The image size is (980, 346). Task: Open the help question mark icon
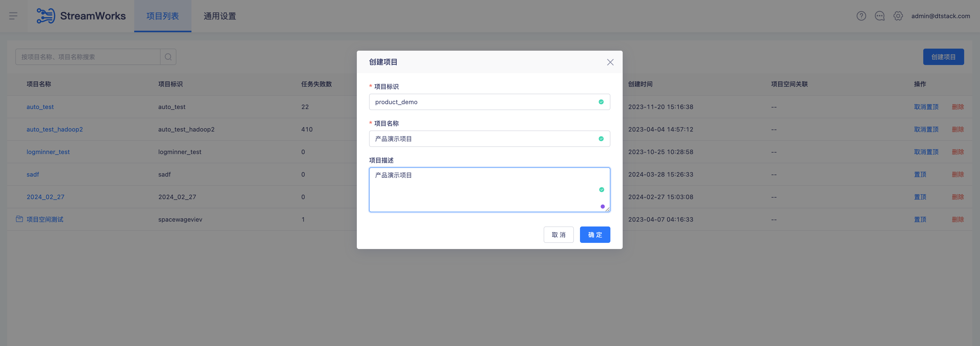pyautogui.click(x=861, y=16)
